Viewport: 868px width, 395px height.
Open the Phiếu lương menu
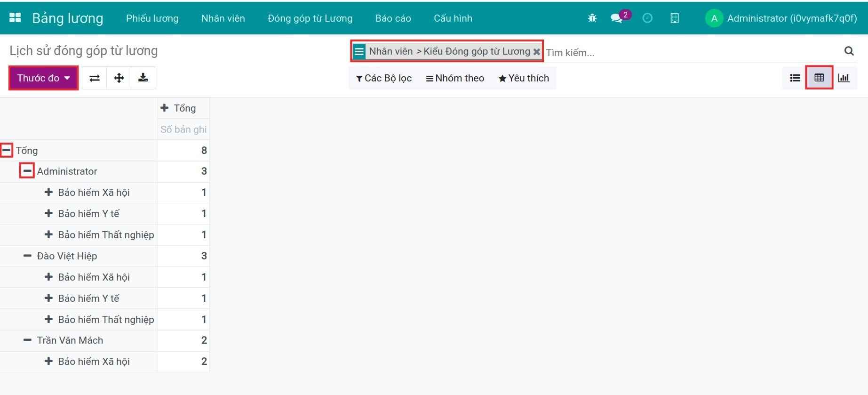point(152,18)
